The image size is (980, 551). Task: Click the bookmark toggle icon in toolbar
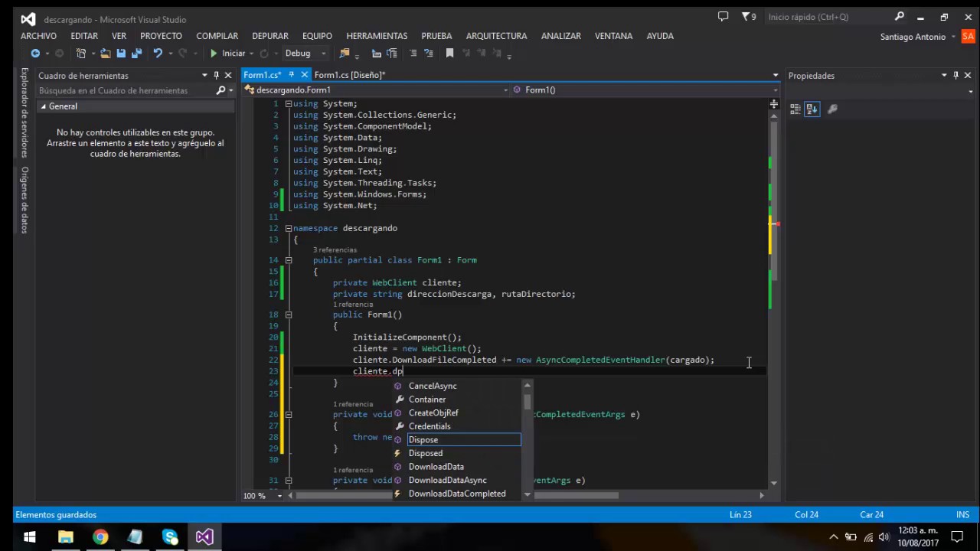click(x=449, y=54)
